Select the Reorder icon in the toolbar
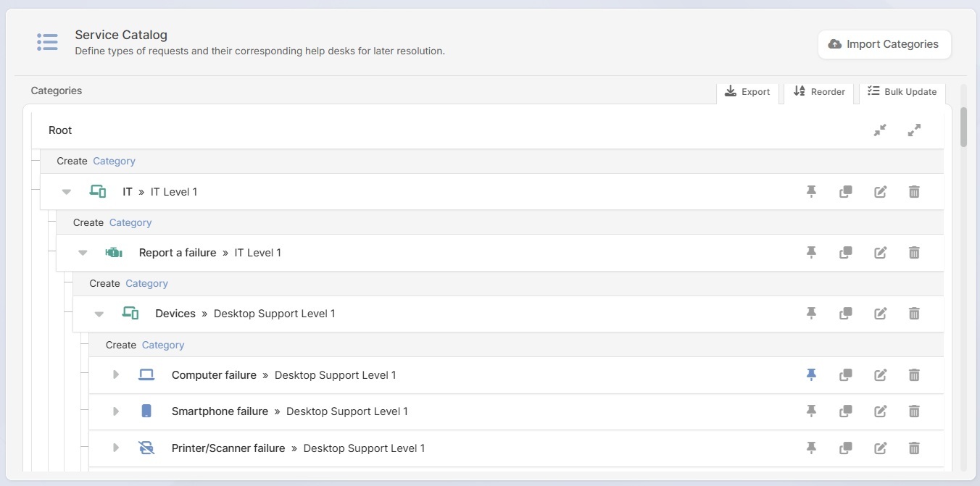Image resolution: width=980 pixels, height=486 pixels. (x=798, y=92)
